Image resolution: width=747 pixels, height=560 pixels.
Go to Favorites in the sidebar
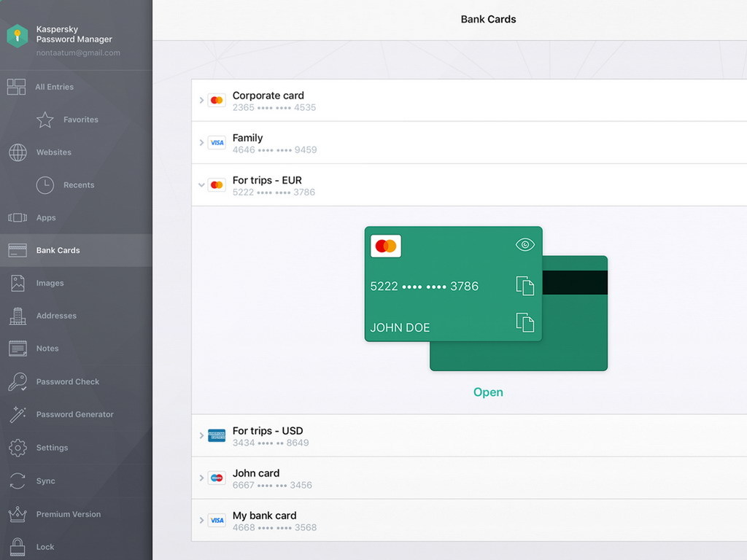(x=81, y=120)
